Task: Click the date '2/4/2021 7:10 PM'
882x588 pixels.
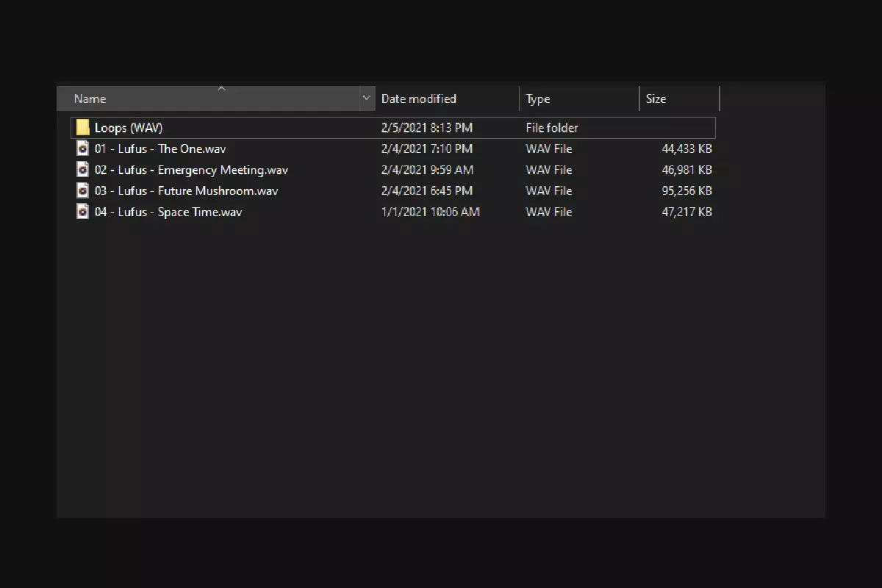Action: click(x=426, y=148)
